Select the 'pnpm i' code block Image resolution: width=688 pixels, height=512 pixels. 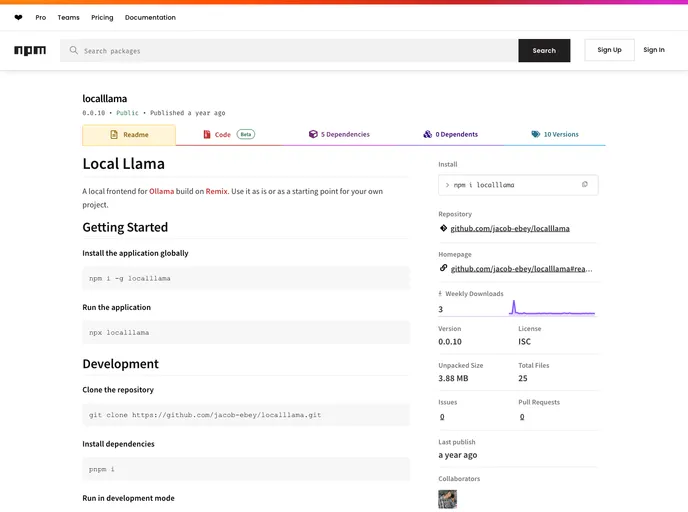(246, 469)
